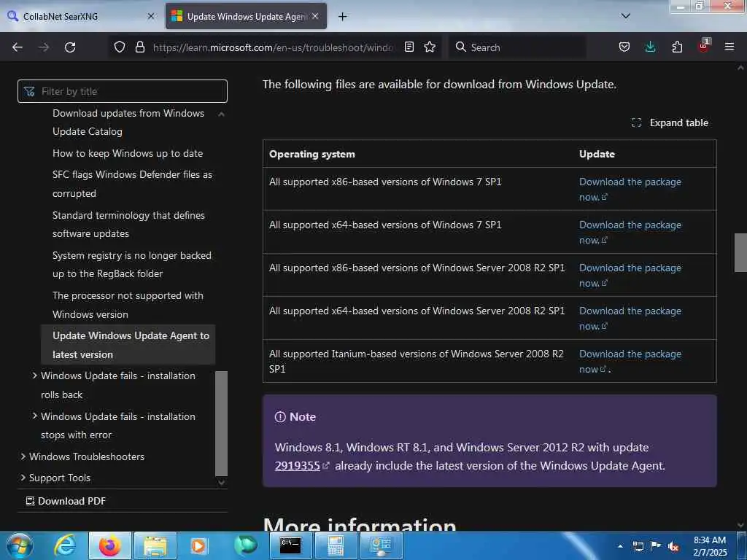Open the uBlock extension icon
Image resolution: width=747 pixels, height=560 pixels.
tap(704, 46)
